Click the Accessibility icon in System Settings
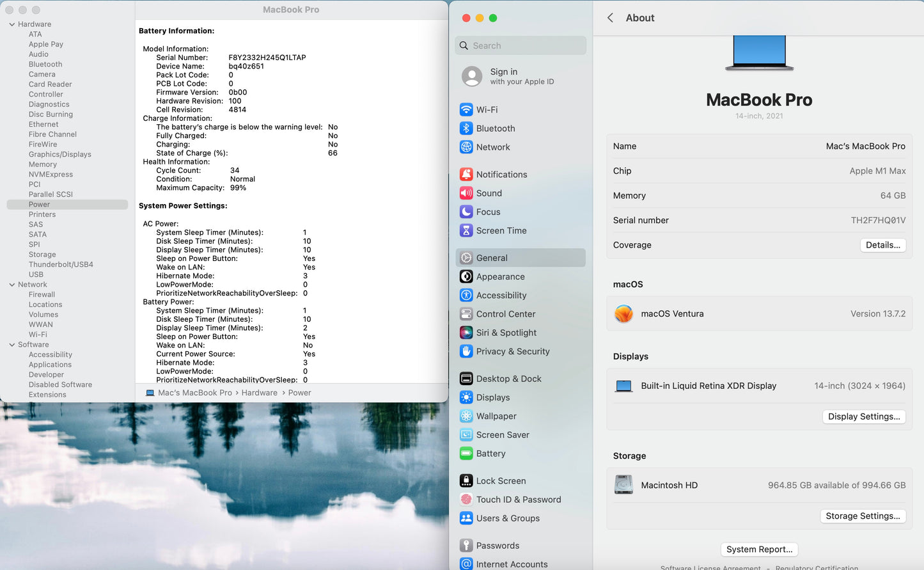The width and height of the screenshot is (924, 570). (x=466, y=295)
